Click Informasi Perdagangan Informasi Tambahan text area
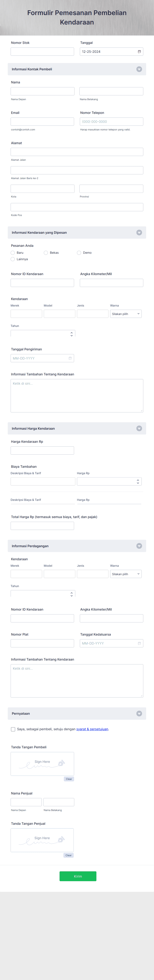Image resolution: width=154 pixels, height=980 pixels. tap(77, 681)
